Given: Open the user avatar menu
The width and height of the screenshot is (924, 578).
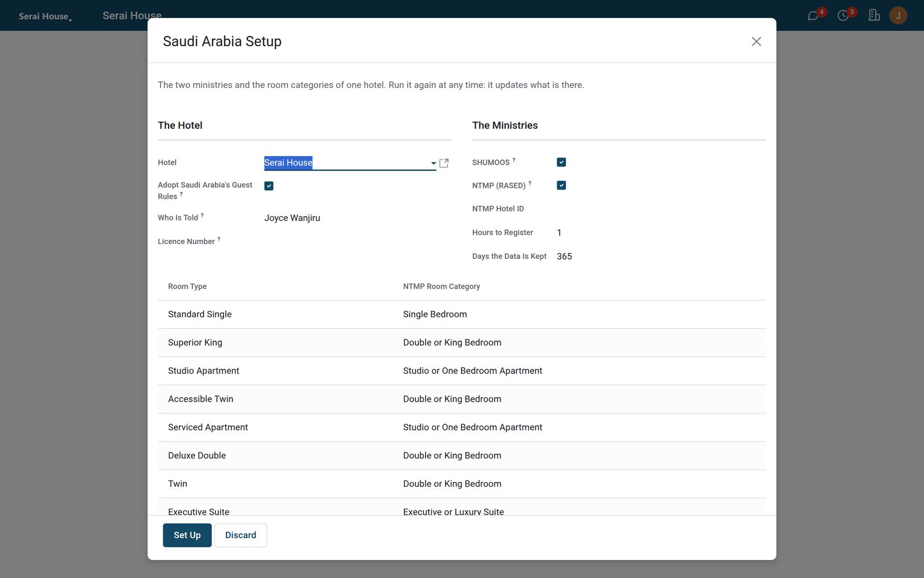Looking at the screenshot, I should [x=898, y=16].
